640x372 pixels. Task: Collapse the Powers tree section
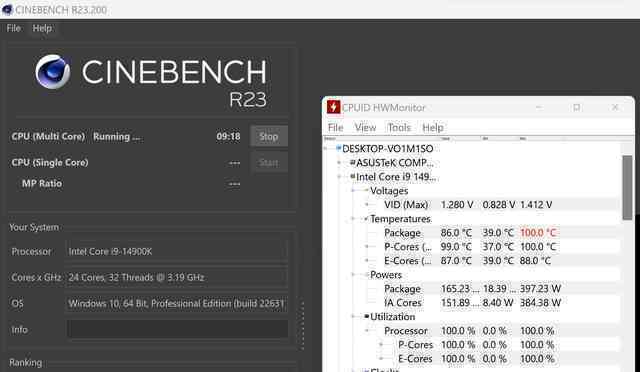point(353,274)
